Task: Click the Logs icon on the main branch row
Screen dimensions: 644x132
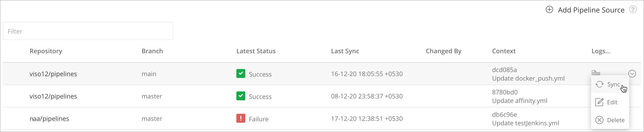Action: (x=596, y=73)
